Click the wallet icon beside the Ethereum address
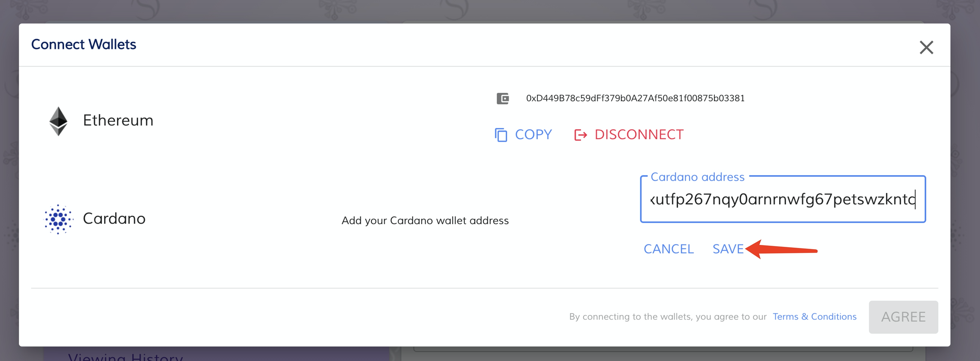980x361 pixels. (502, 99)
